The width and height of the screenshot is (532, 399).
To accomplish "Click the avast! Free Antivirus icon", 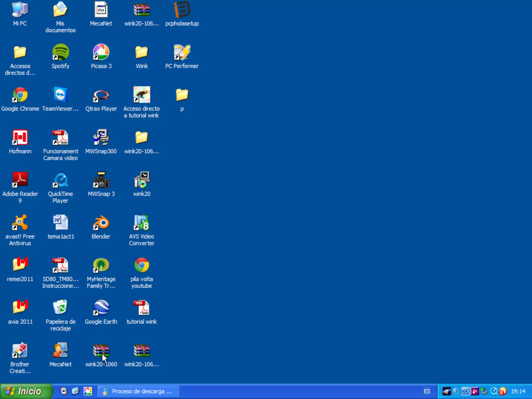I will (x=20, y=223).
